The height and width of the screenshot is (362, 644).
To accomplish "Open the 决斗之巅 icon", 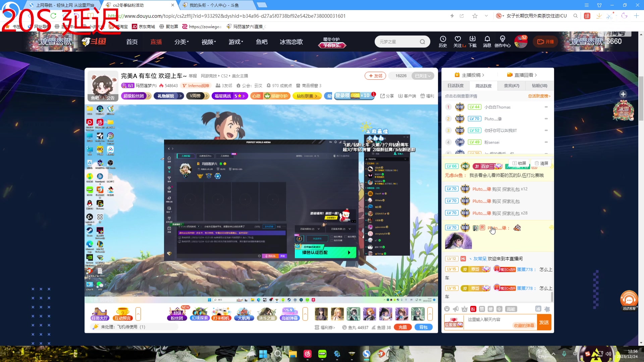I will click(267, 314).
